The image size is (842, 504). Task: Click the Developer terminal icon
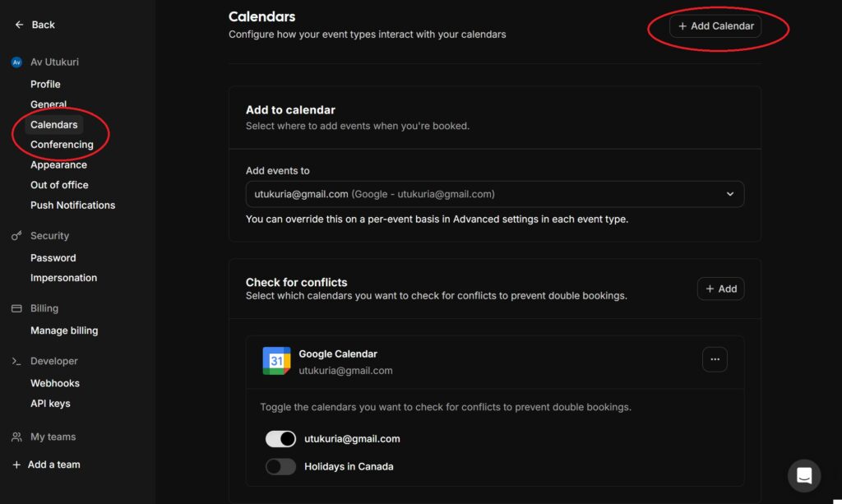point(16,361)
